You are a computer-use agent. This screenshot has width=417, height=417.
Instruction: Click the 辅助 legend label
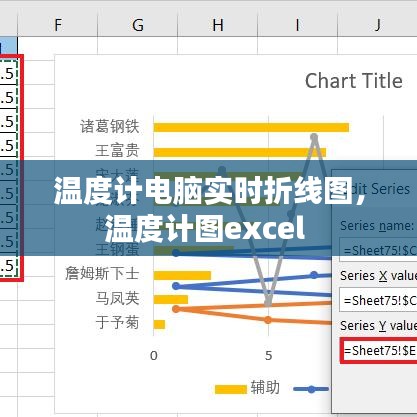pyautogui.click(x=265, y=388)
